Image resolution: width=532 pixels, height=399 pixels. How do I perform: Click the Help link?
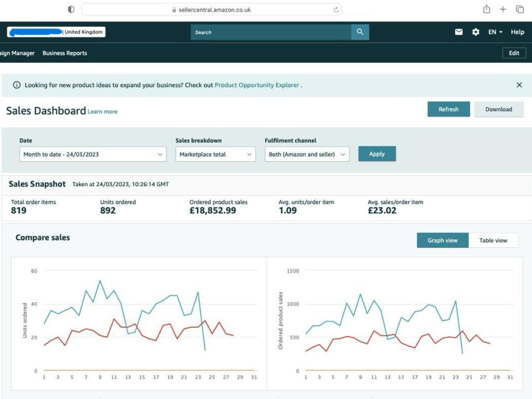(518, 32)
